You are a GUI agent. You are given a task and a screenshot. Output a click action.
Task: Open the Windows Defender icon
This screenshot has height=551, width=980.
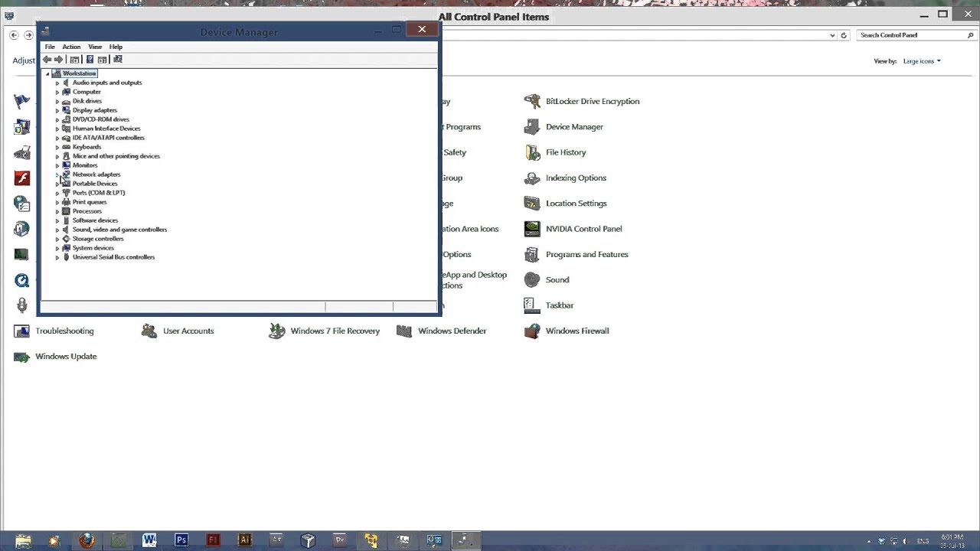(404, 331)
